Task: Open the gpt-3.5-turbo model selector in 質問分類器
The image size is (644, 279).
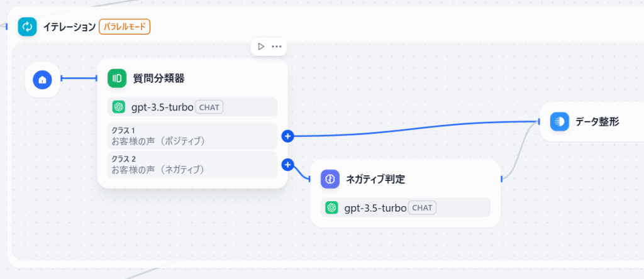Action: (192, 107)
